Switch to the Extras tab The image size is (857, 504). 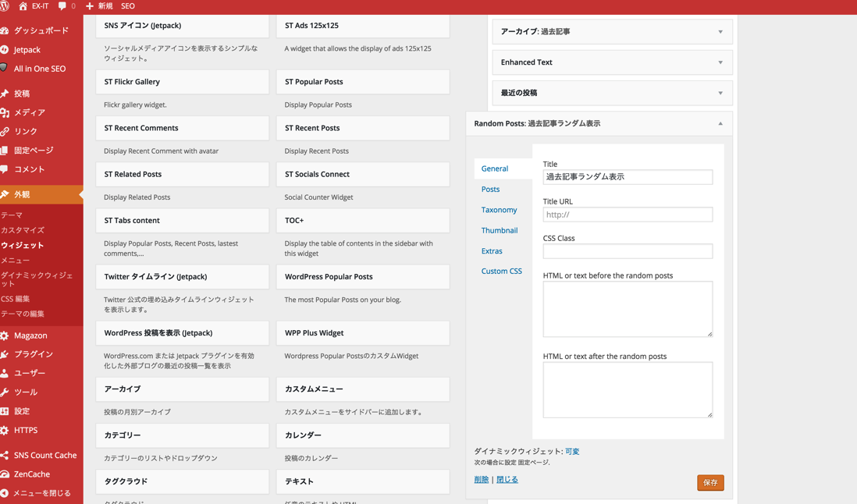click(492, 251)
